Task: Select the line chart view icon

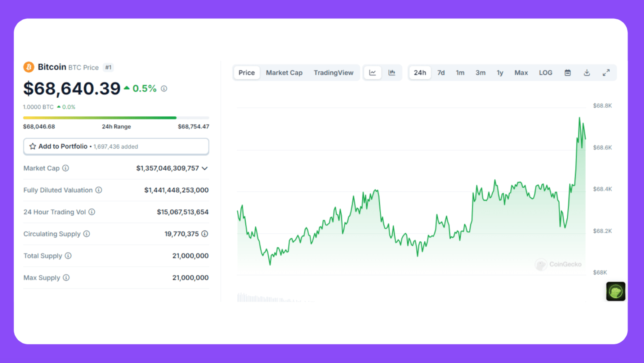Action: pyautogui.click(x=372, y=72)
